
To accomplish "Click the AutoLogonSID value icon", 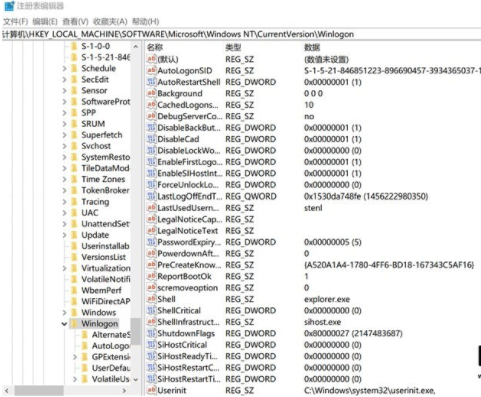I will [151, 70].
